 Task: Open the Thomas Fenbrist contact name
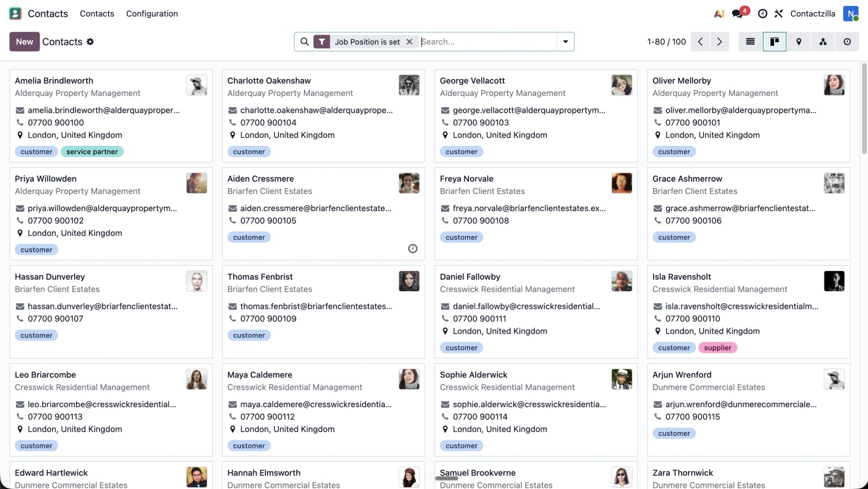coord(260,277)
